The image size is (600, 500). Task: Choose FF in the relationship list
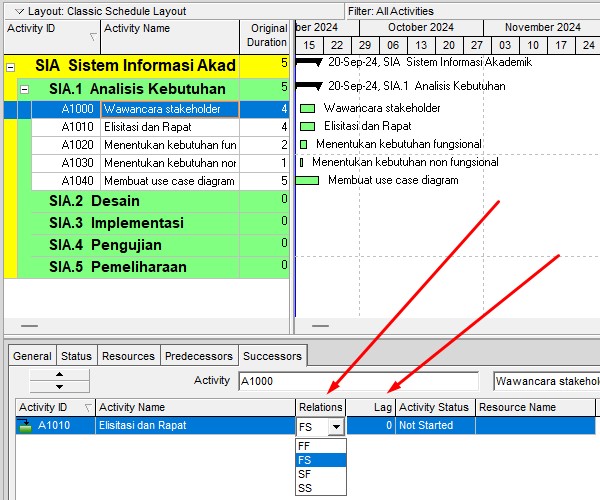321,446
